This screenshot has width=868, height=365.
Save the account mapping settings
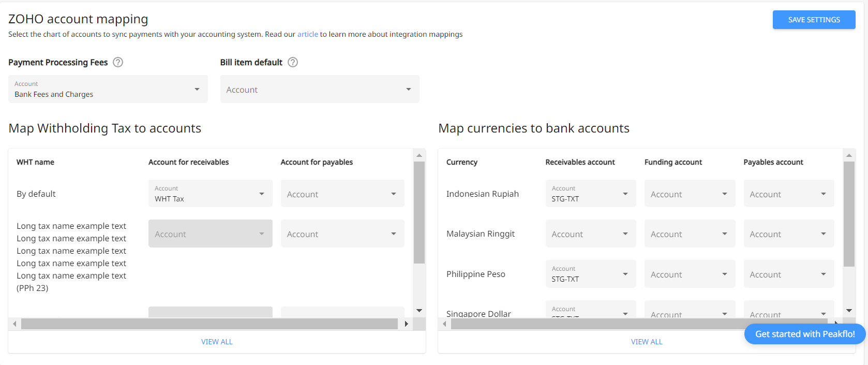[x=814, y=20]
